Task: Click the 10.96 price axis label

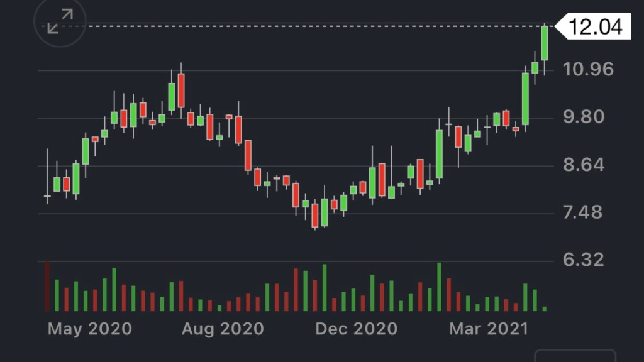Action: [589, 69]
